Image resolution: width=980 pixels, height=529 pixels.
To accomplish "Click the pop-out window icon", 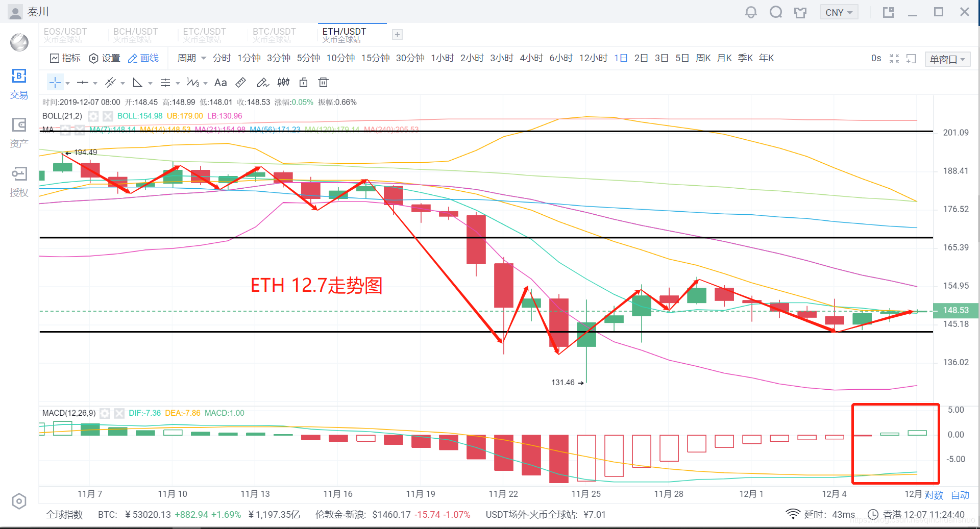I will [889, 12].
